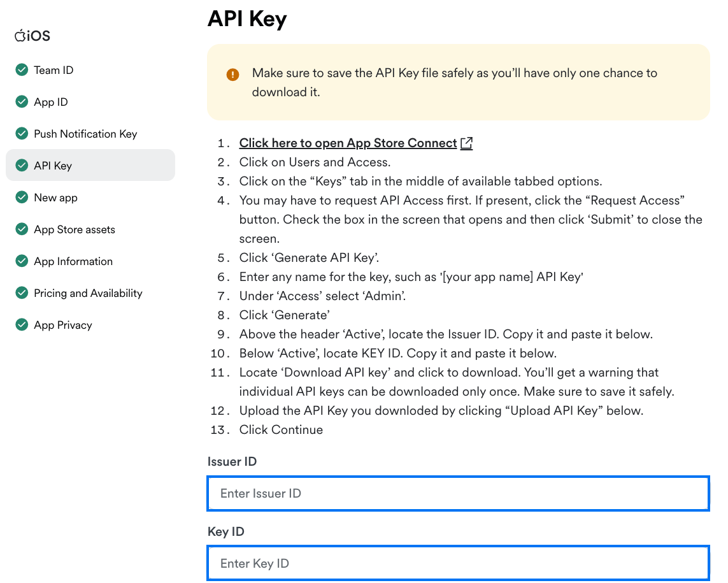Click the orange warning icon in the notice
This screenshot has height=583, width=728.
[232, 75]
